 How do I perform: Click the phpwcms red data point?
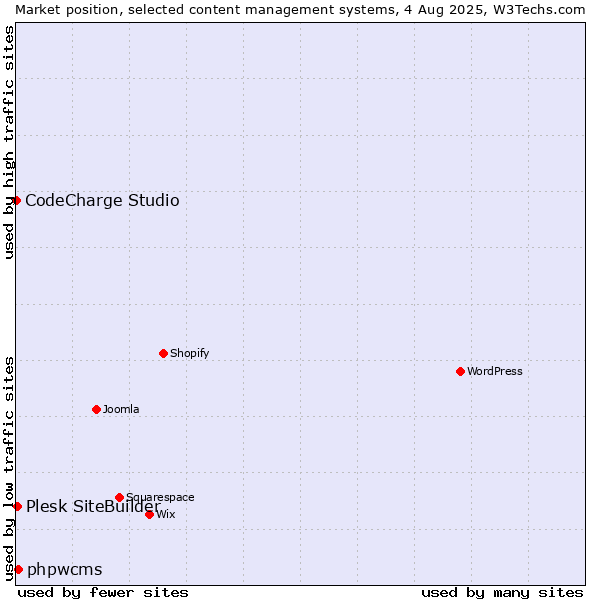18,569
